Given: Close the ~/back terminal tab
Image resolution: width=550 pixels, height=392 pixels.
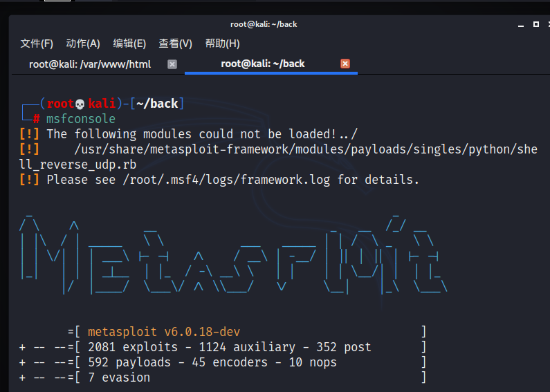Looking at the screenshot, I should [345, 64].
